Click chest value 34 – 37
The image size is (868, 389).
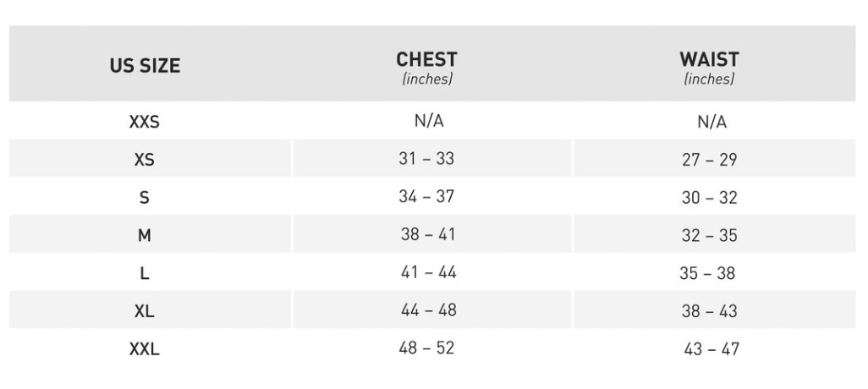[426, 197]
